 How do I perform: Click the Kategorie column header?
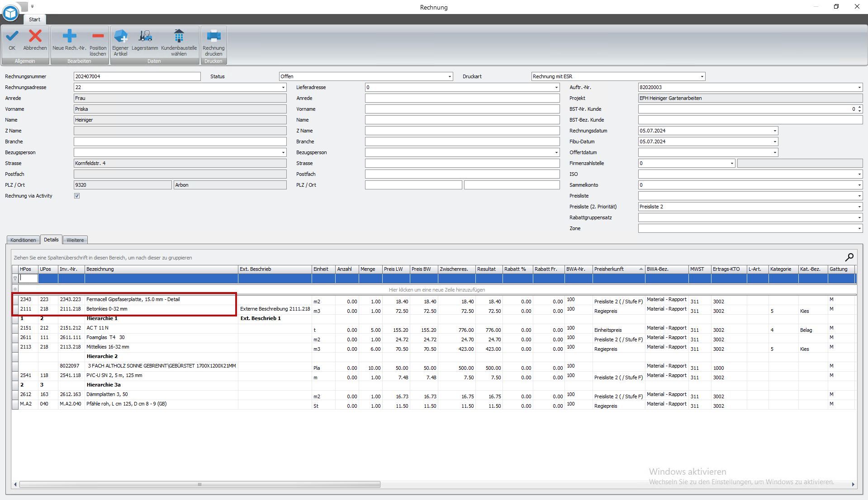coord(783,269)
